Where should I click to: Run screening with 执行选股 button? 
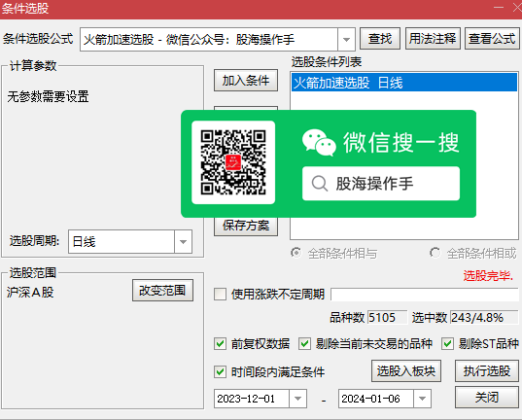click(487, 370)
